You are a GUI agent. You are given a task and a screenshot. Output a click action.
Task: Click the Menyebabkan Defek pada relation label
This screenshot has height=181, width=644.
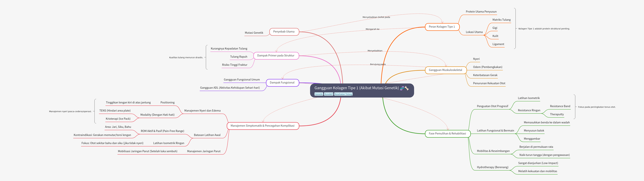[x=376, y=17]
